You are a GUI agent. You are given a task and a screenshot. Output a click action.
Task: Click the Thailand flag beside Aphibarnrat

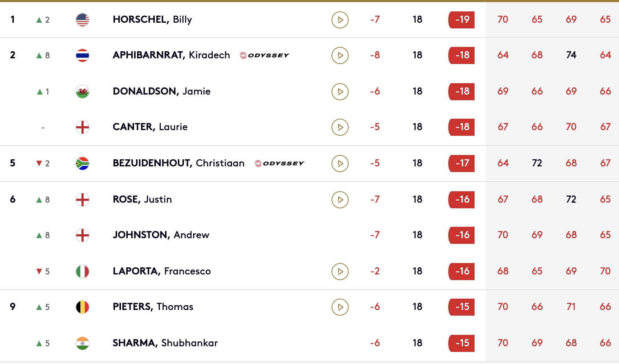(83, 55)
